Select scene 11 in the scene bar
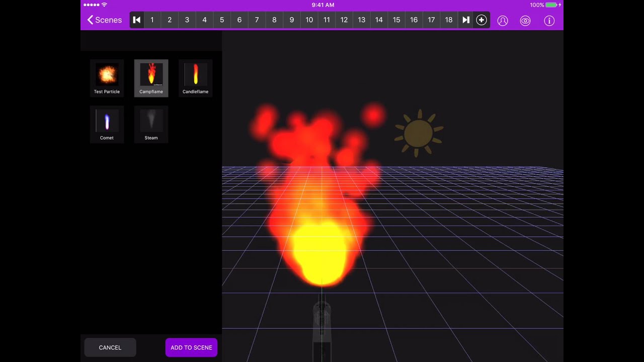The image size is (644, 362). coord(327,20)
